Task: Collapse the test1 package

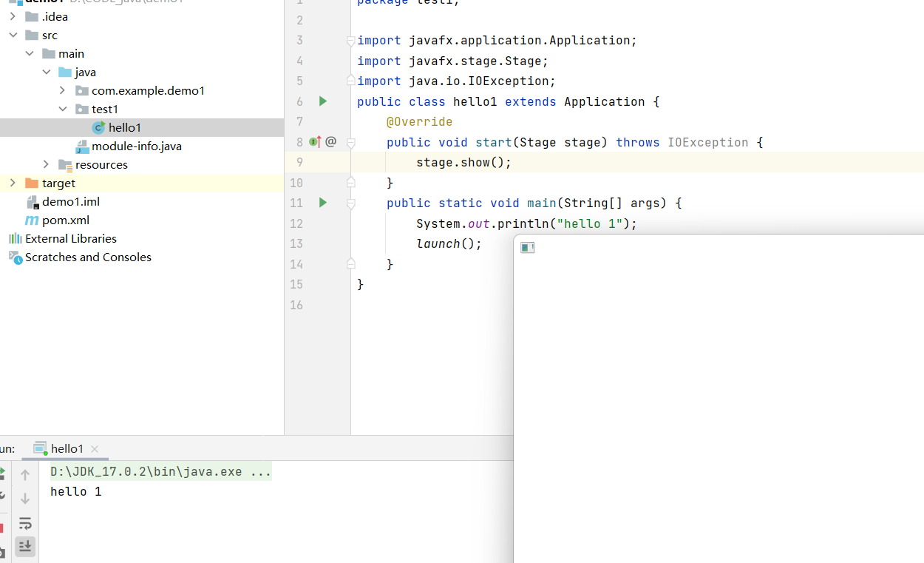Action: (x=63, y=109)
